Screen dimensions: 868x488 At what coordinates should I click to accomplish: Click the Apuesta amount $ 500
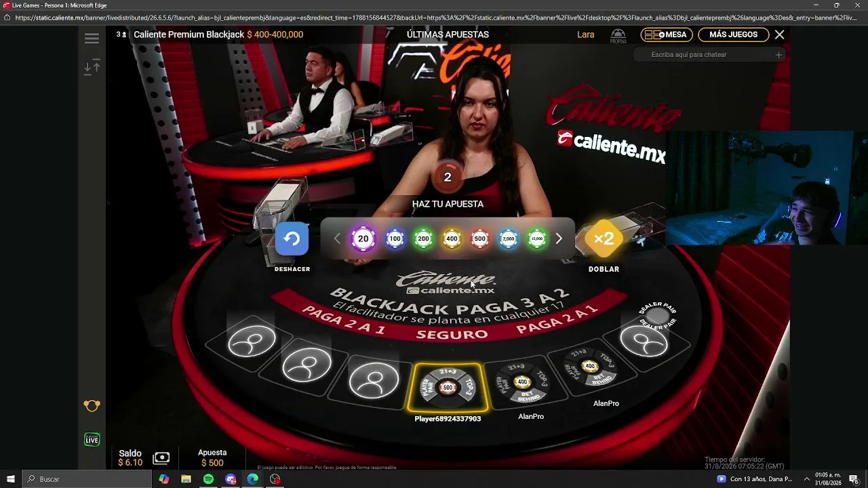(212, 464)
